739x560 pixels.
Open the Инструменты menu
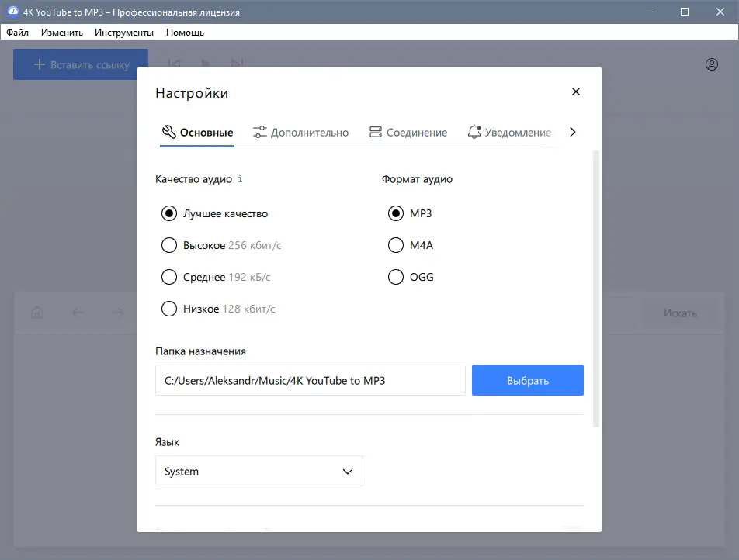(124, 33)
